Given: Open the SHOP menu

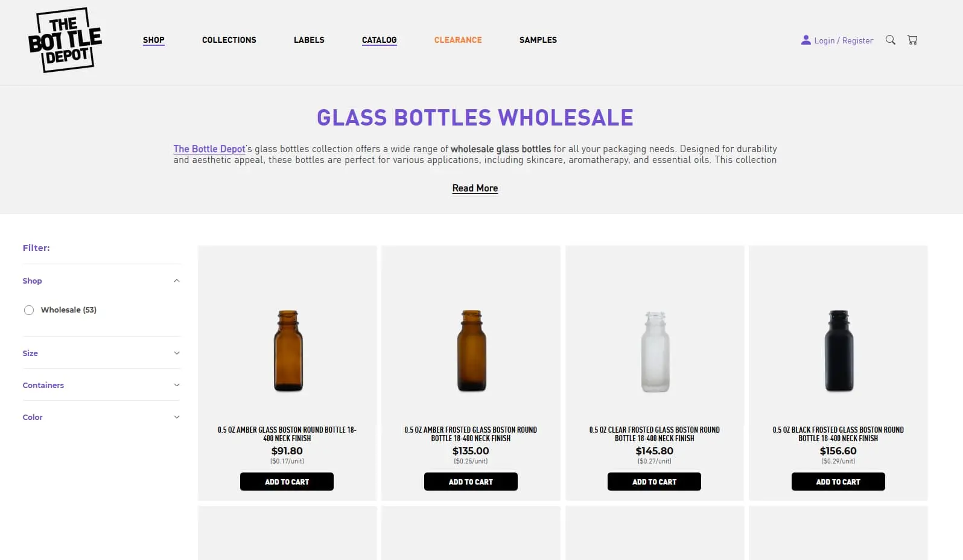Looking at the screenshot, I should (x=153, y=40).
